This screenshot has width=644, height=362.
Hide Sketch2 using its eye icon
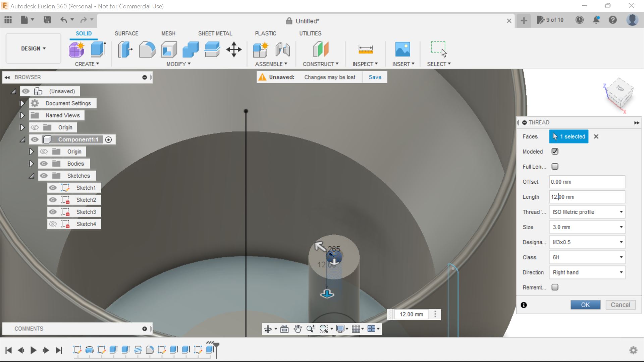pos(53,200)
